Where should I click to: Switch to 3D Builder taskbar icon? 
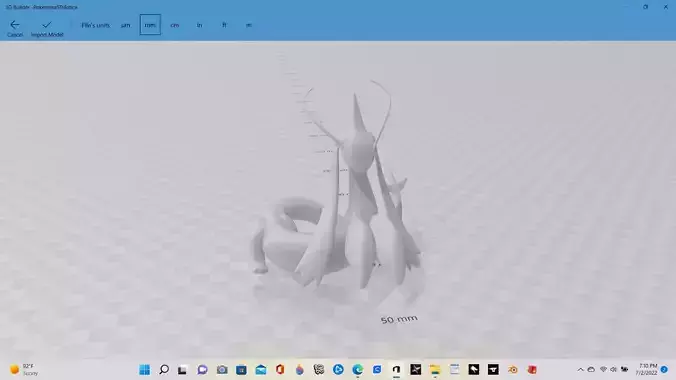396,370
